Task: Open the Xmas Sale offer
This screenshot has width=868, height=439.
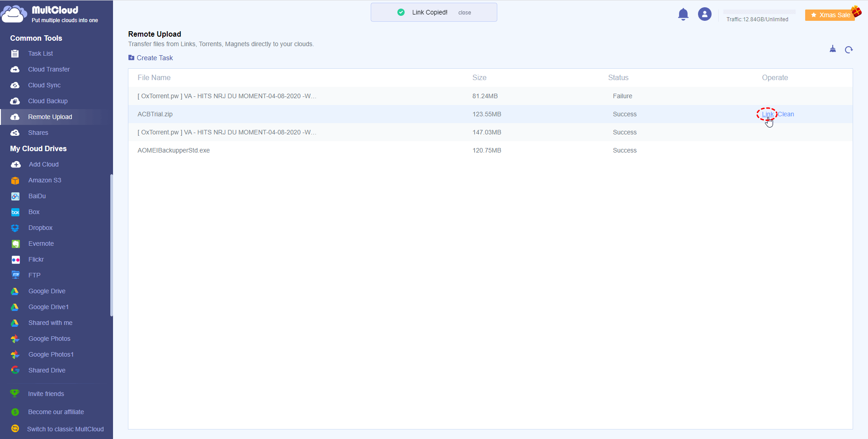Action: (830, 15)
